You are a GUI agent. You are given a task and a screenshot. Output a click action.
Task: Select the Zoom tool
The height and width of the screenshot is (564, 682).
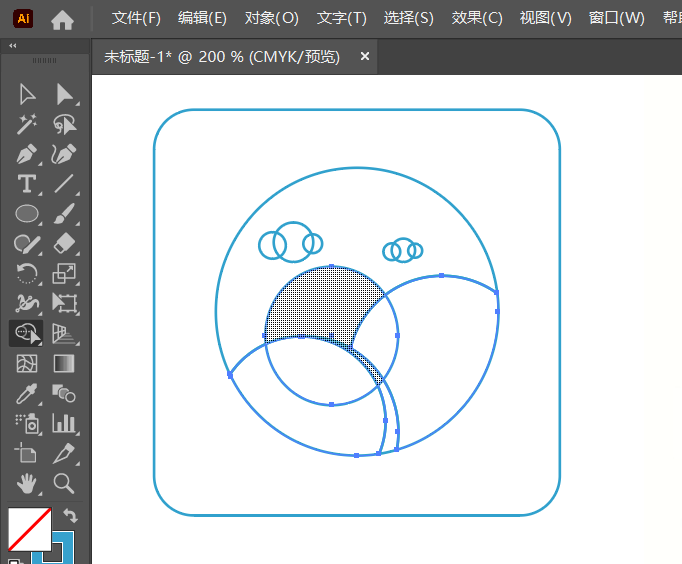pyautogui.click(x=64, y=483)
